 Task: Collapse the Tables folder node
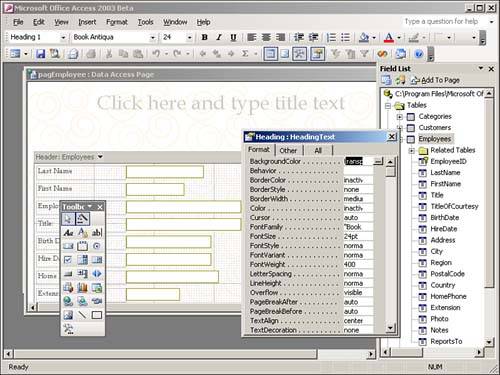tap(388, 106)
